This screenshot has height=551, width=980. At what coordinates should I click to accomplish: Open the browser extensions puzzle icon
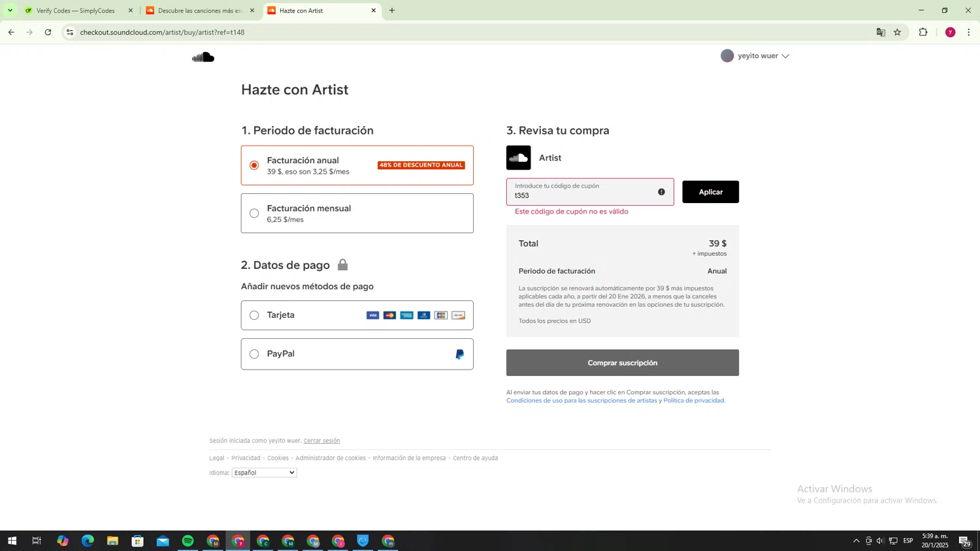pyautogui.click(x=923, y=32)
